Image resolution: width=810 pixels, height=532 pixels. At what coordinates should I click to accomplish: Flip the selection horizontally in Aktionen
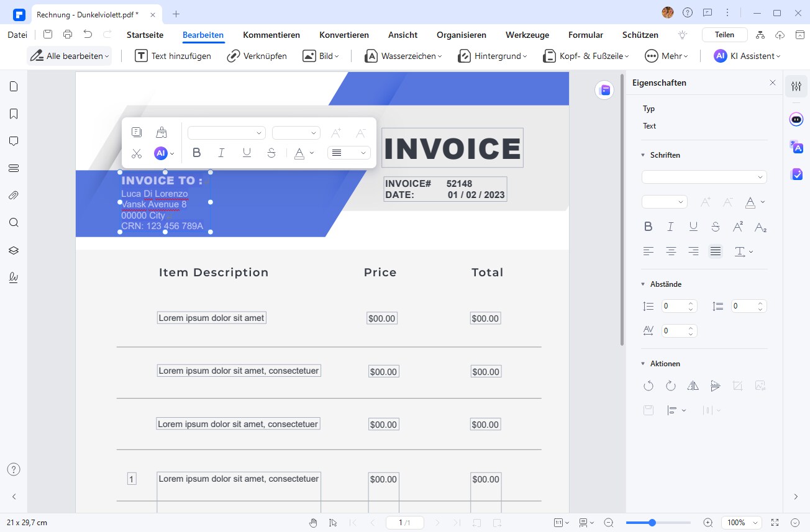click(x=693, y=386)
